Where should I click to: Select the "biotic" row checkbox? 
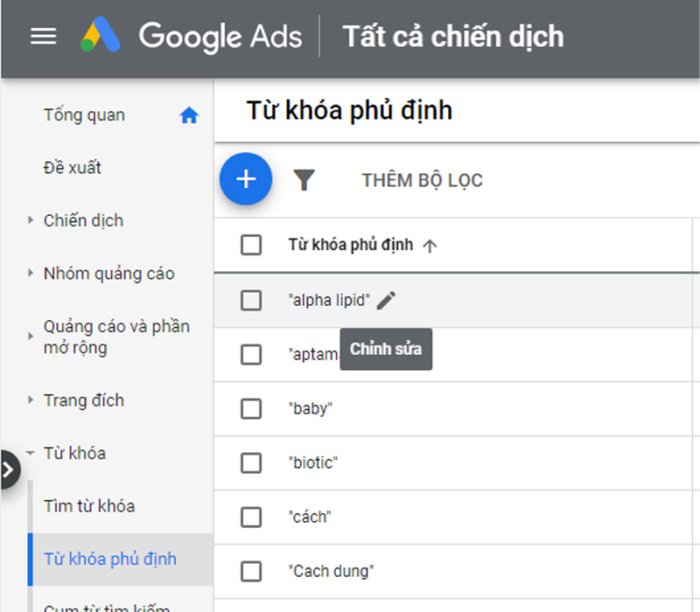pyautogui.click(x=251, y=462)
